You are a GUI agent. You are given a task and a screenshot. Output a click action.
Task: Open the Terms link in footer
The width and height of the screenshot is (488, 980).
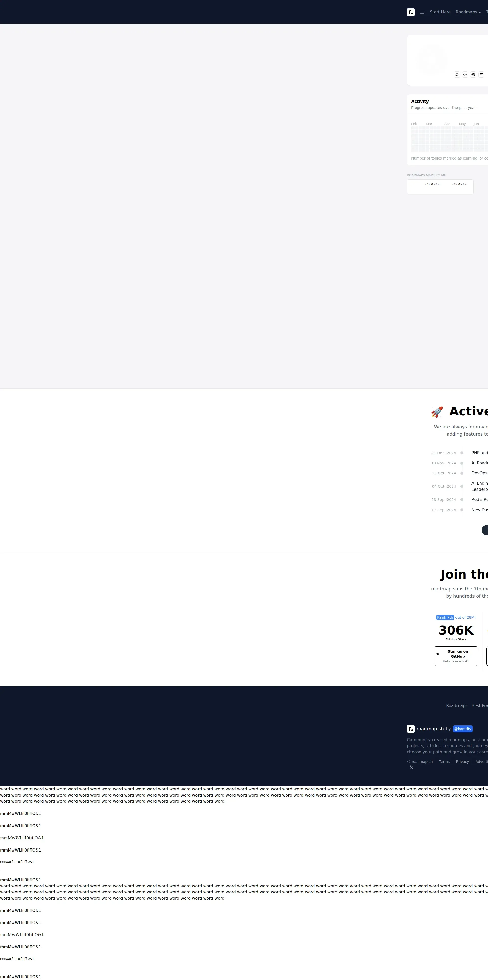[x=444, y=762]
